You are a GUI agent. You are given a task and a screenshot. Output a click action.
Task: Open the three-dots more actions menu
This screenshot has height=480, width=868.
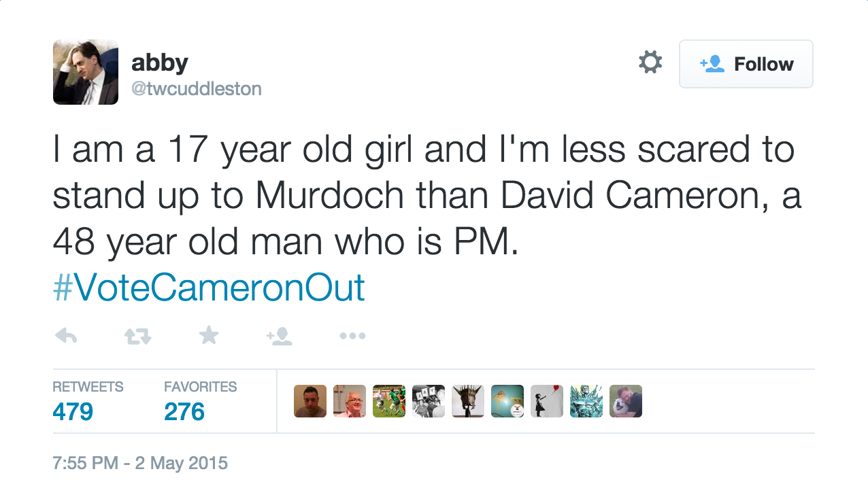coord(352,335)
